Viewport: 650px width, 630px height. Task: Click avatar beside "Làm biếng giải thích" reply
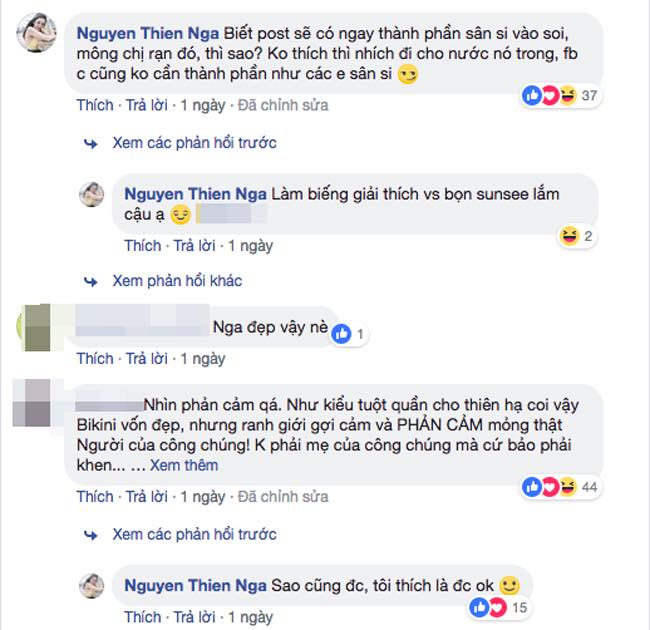click(92, 194)
